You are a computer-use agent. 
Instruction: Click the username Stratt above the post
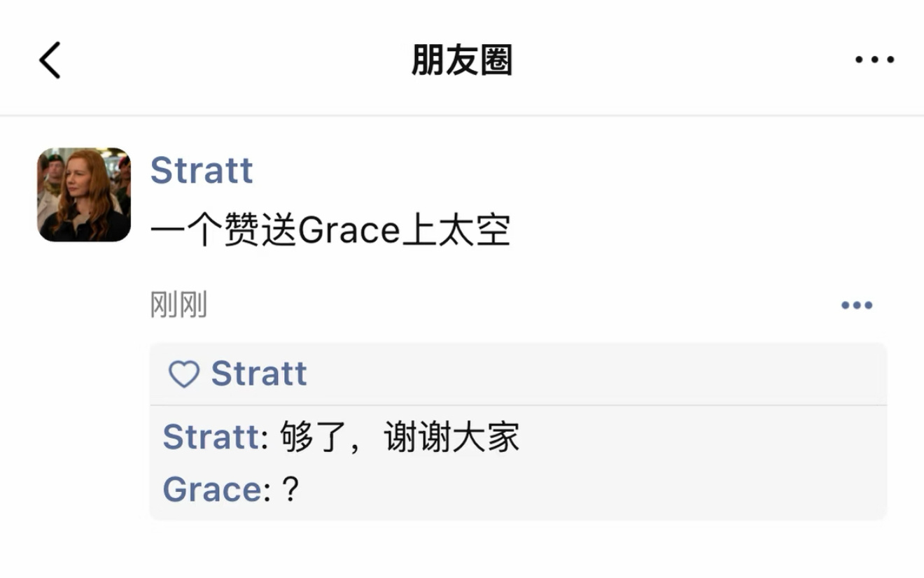tap(202, 170)
